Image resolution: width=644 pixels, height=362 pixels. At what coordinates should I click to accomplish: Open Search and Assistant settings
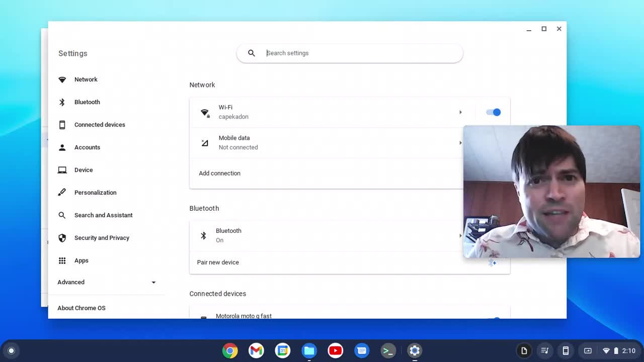point(103,215)
